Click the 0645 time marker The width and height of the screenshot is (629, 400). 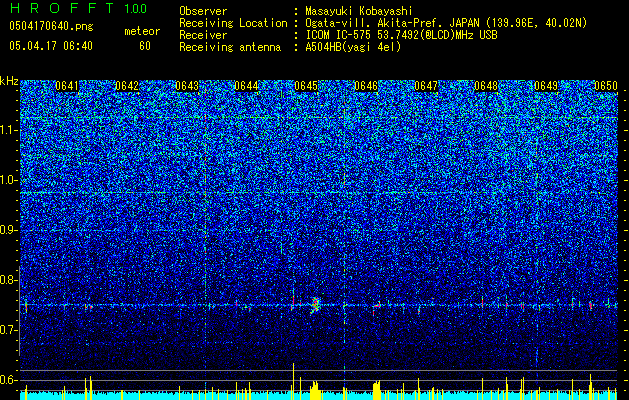[306, 86]
